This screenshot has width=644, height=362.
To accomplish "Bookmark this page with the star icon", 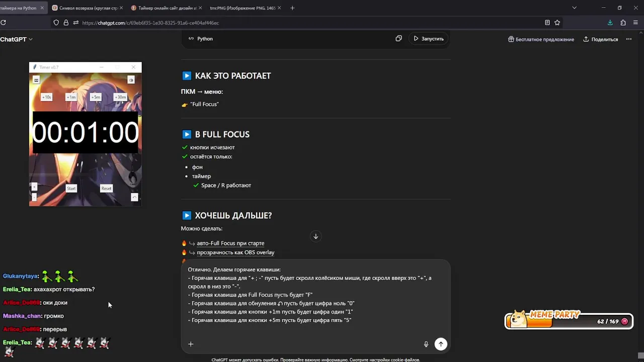I will pos(557,23).
